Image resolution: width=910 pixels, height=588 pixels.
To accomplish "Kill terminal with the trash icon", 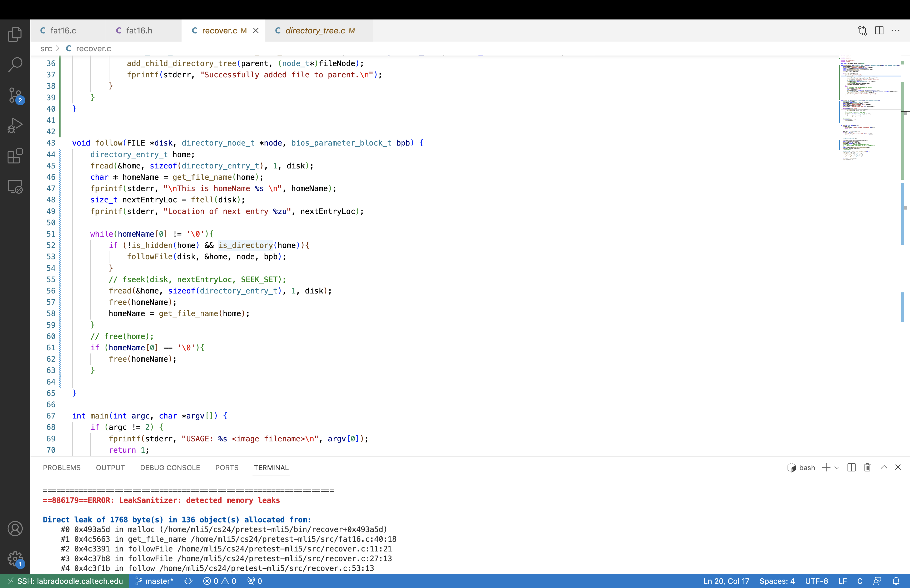I will tap(867, 467).
